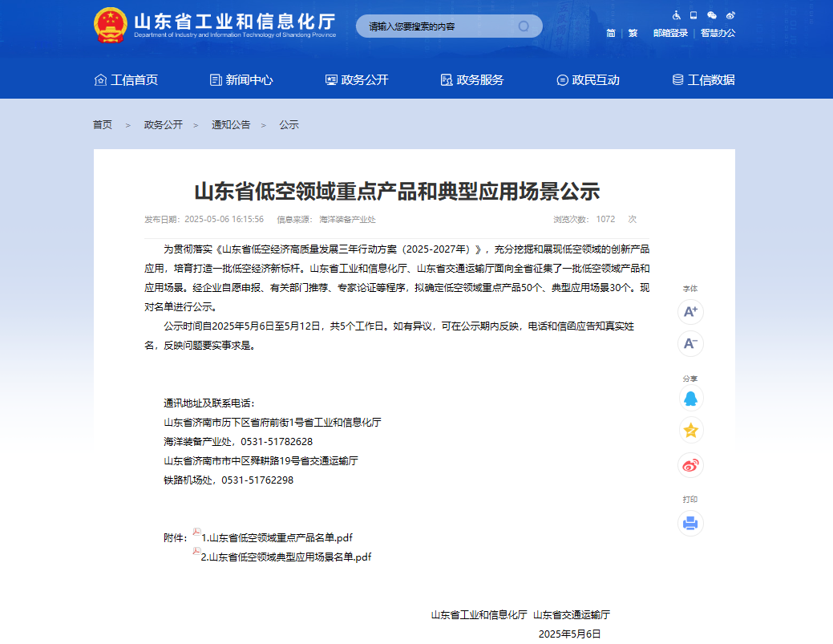
Task: Go to 工信首页 in navigation bar
Action: 126,79
